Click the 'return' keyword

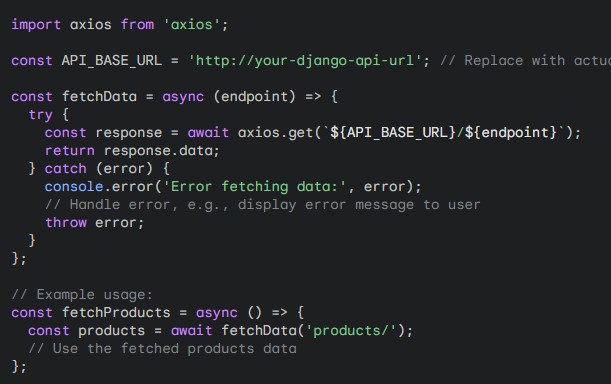tap(70, 151)
